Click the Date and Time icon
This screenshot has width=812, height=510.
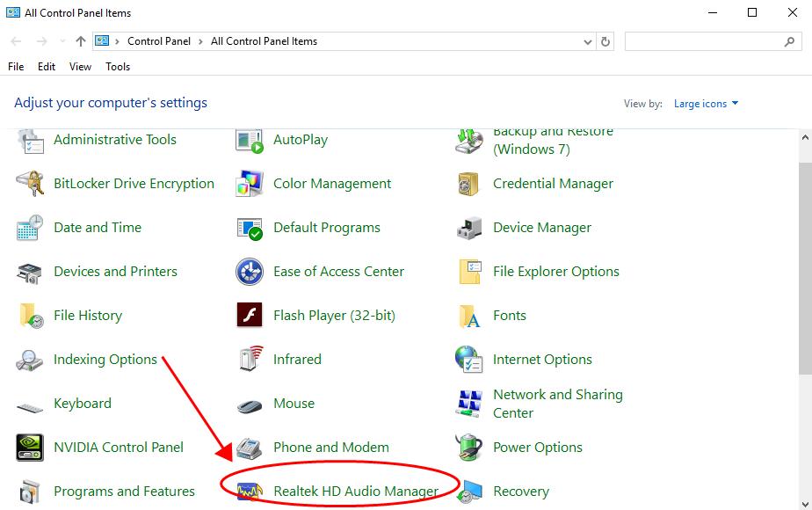[30, 228]
